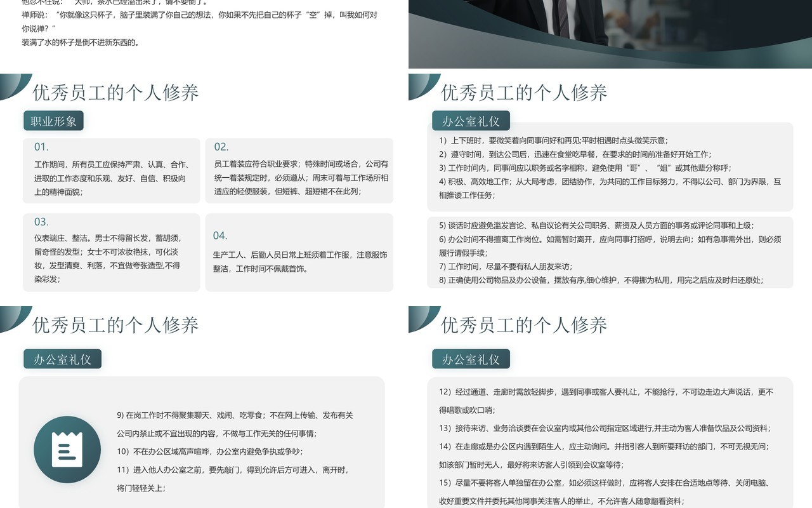812x508 pixels.
Task: Click the 办公室礼仪 badge above items 9) to 11)
Action: [62, 359]
